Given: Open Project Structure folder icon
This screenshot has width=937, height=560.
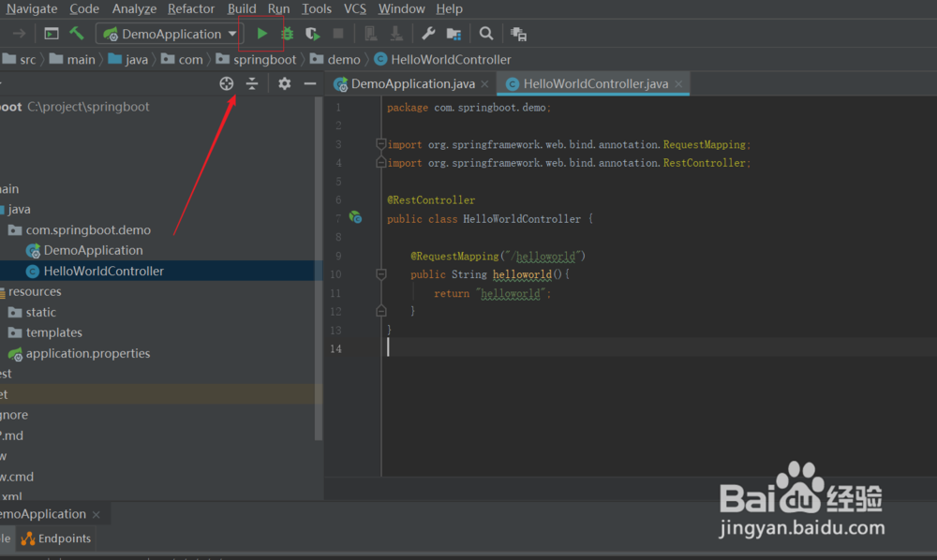Looking at the screenshot, I should pos(454,34).
